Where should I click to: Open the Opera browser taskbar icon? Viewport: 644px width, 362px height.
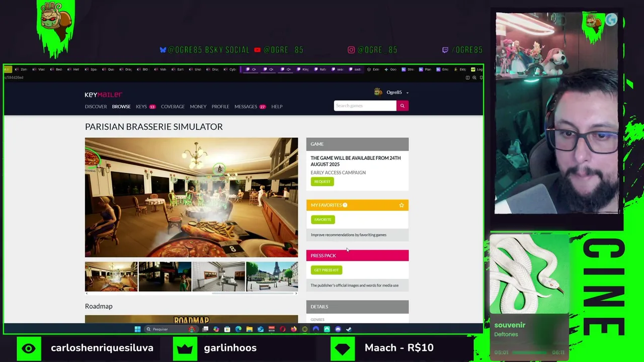tap(282, 329)
